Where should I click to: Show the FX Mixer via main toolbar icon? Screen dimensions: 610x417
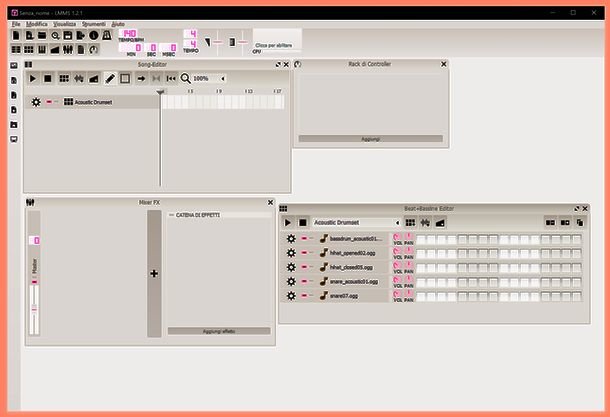[68, 49]
